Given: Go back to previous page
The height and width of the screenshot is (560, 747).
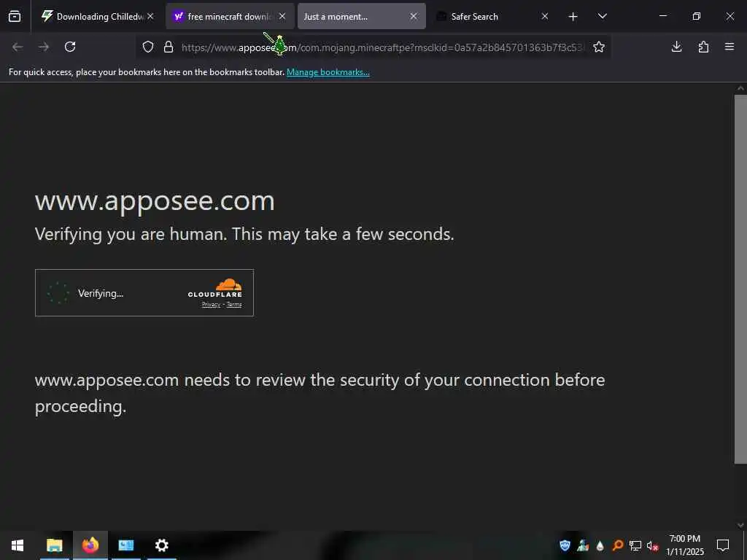Looking at the screenshot, I should (18, 47).
